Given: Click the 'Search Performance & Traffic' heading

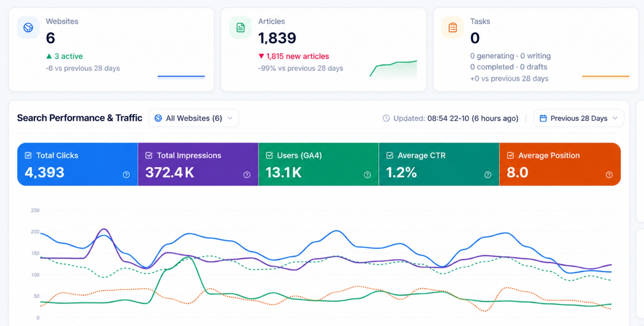Looking at the screenshot, I should [x=80, y=118].
